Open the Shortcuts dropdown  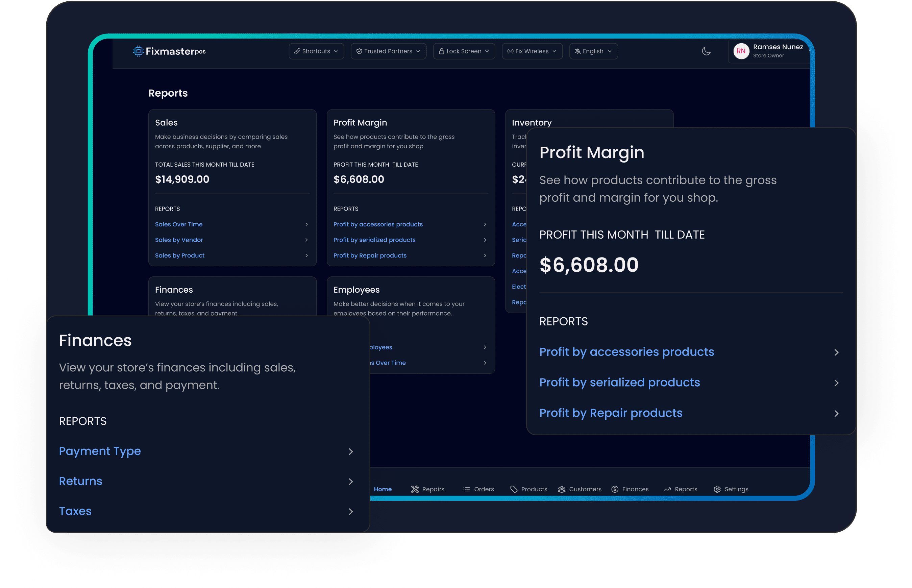point(316,51)
